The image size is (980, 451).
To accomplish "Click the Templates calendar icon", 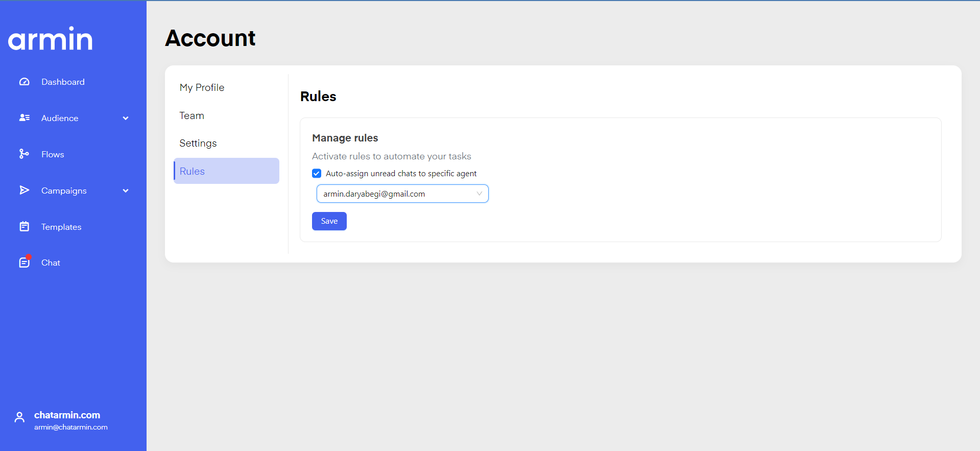I will [x=24, y=227].
